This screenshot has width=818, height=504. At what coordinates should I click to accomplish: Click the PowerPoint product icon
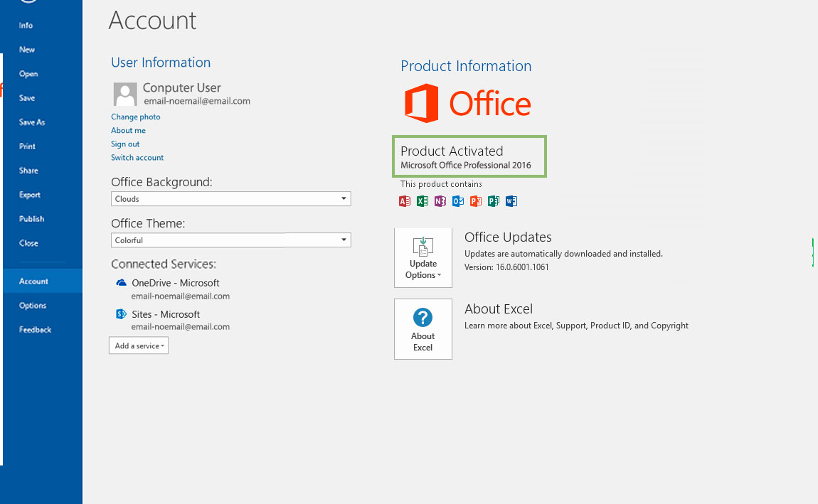click(476, 201)
